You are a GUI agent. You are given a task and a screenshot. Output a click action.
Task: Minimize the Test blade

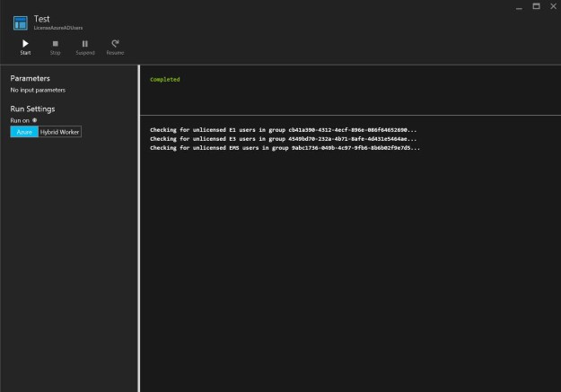point(519,7)
